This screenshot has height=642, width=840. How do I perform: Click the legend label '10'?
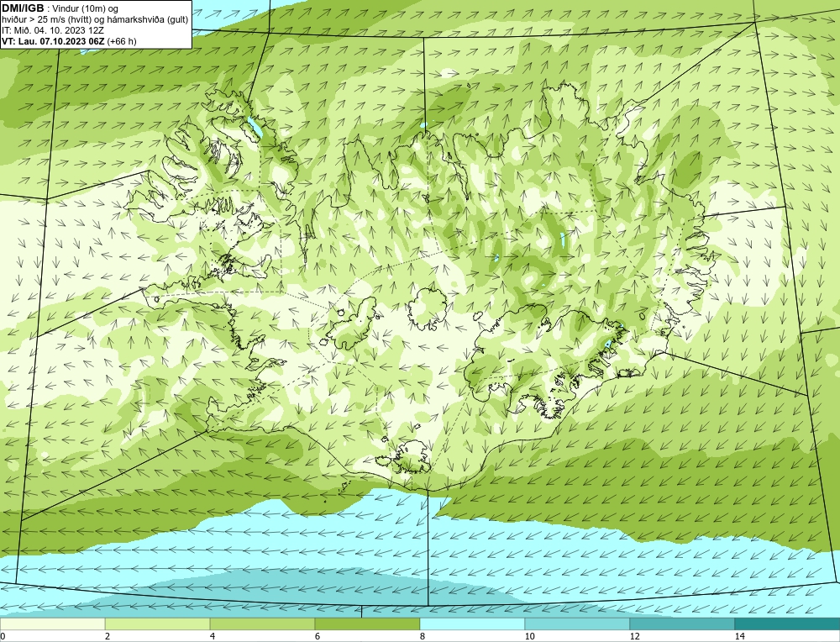point(530,636)
